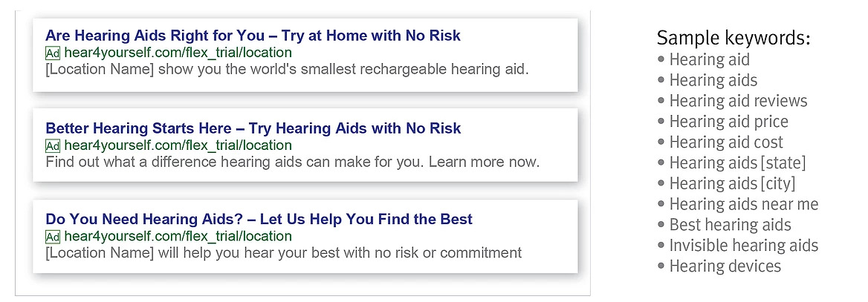868x302 pixels.
Task: Click the Ad badge in the second ad
Action: [x=53, y=146]
